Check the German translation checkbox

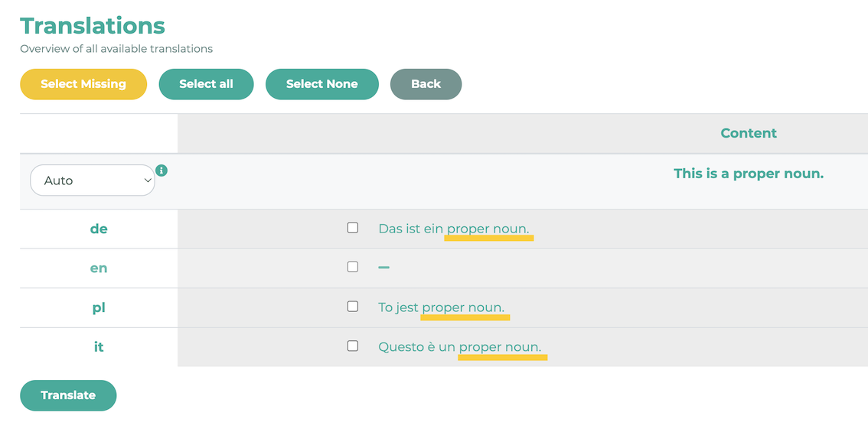(x=353, y=228)
